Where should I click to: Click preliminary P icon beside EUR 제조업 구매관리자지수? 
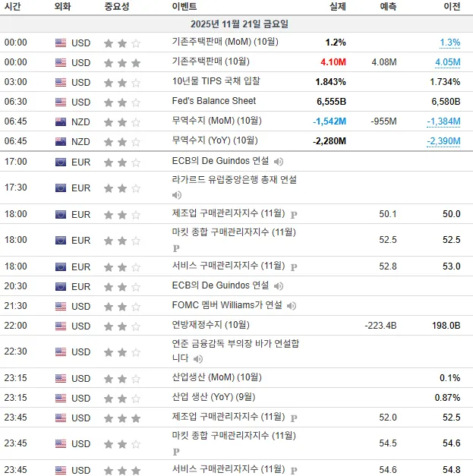point(294,215)
